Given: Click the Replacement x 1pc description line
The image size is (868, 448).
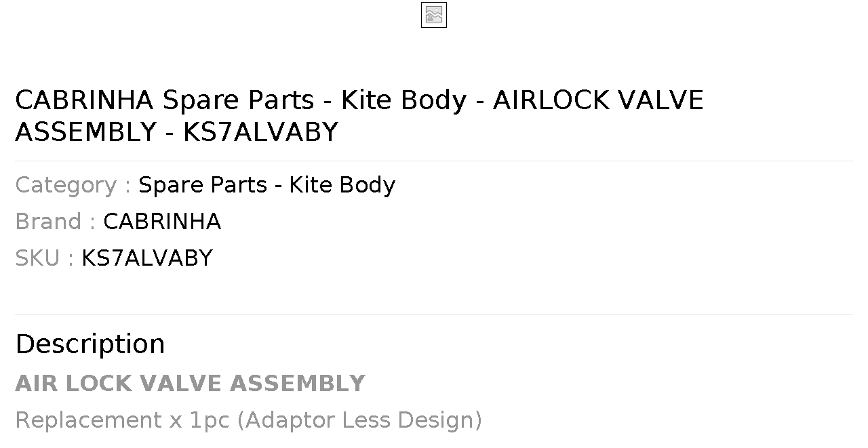Looking at the screenshot, I should tap(248, 420).
